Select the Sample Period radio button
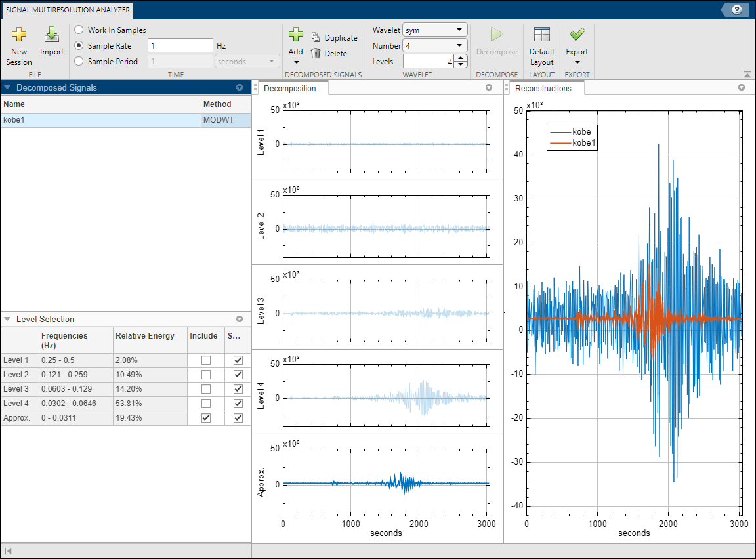The height and width of the screenshot is (559, 756). pos(79,62)
